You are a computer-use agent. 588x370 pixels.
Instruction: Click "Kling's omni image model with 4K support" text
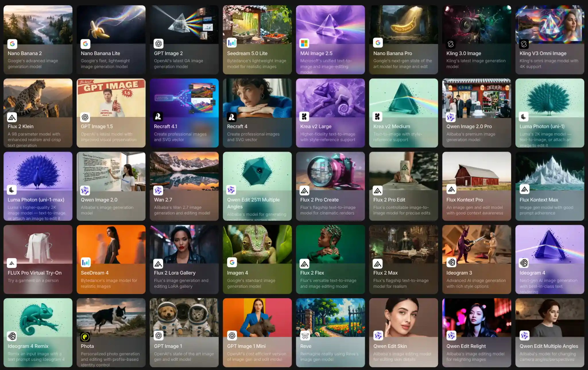click(549, 64)
